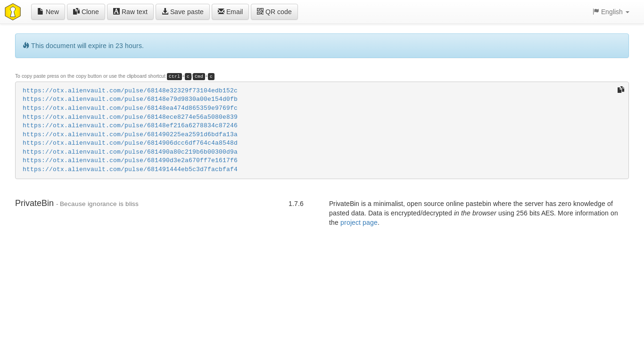Screen dimensions: 644x362
Task: Click the PrivateBin keyhole logo
Action: pyautogui.click(x=13, y=12)
